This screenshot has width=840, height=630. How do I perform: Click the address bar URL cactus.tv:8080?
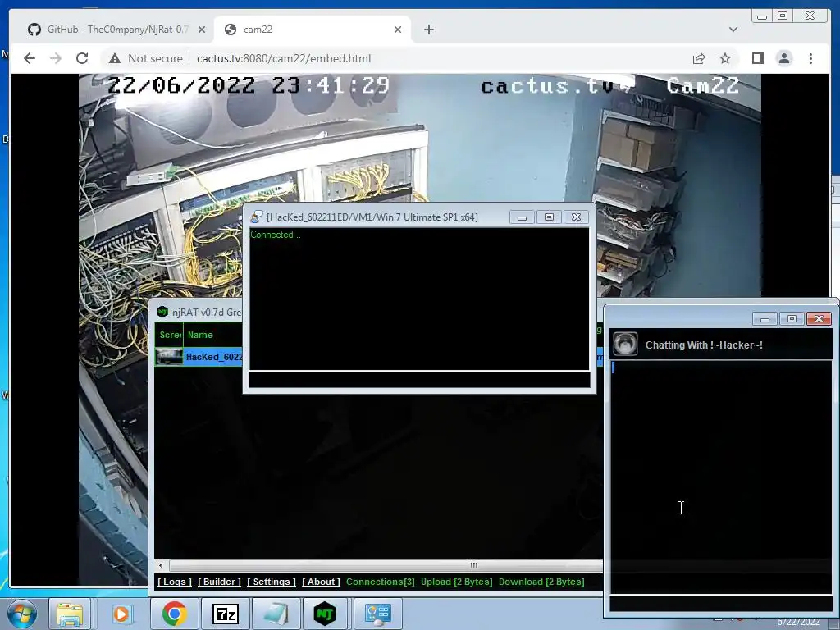283,58
